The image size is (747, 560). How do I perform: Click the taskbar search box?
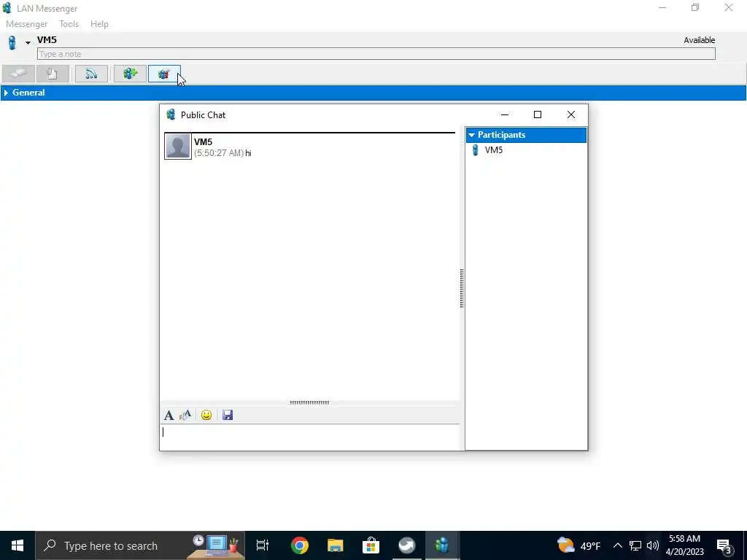coord(140,545)
